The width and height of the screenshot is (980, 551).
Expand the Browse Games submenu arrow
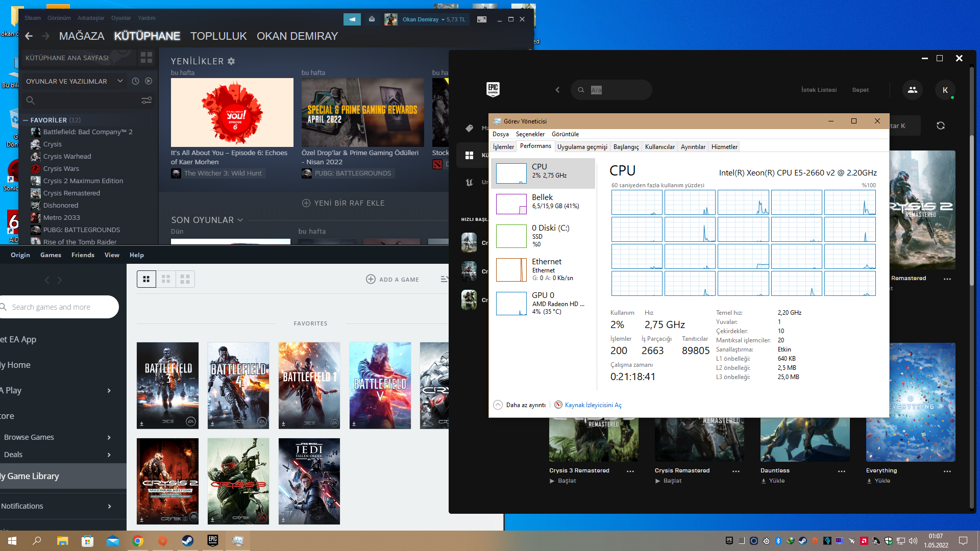109,437
